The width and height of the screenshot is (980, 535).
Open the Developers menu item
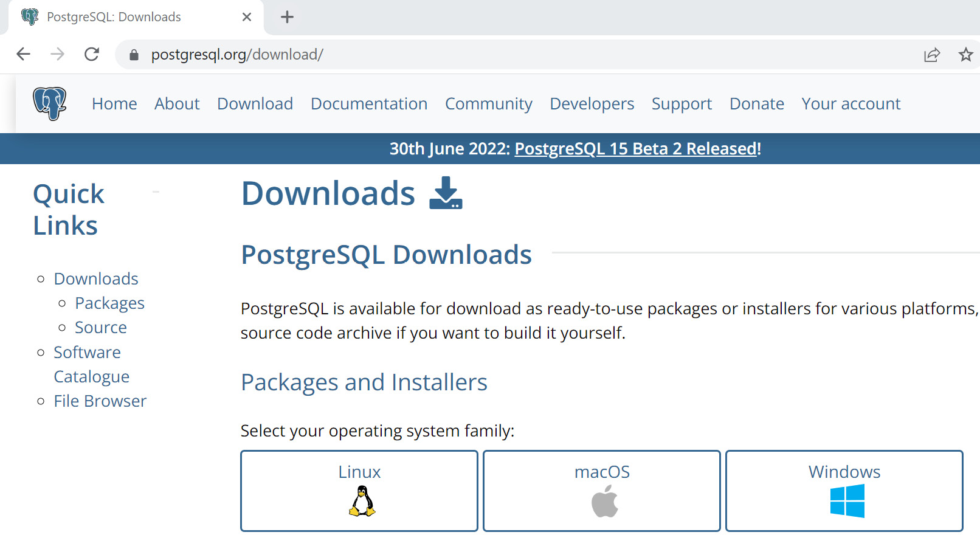592,104
